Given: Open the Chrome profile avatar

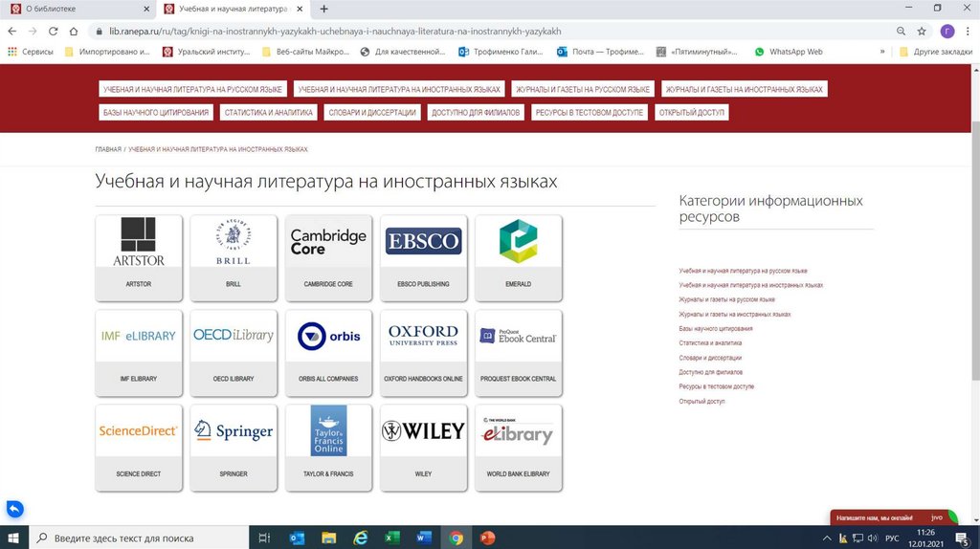Looking at the screenshot, I should tap(947, 32).
